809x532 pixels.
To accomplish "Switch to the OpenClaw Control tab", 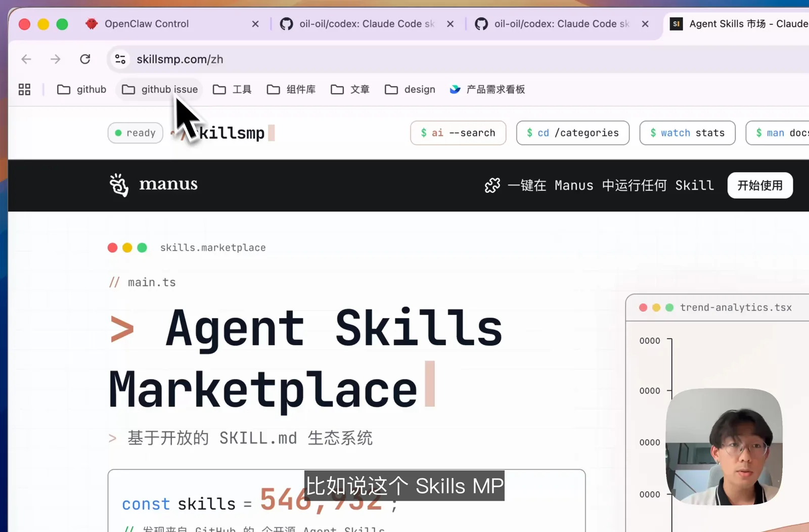I will coord(147,24).
